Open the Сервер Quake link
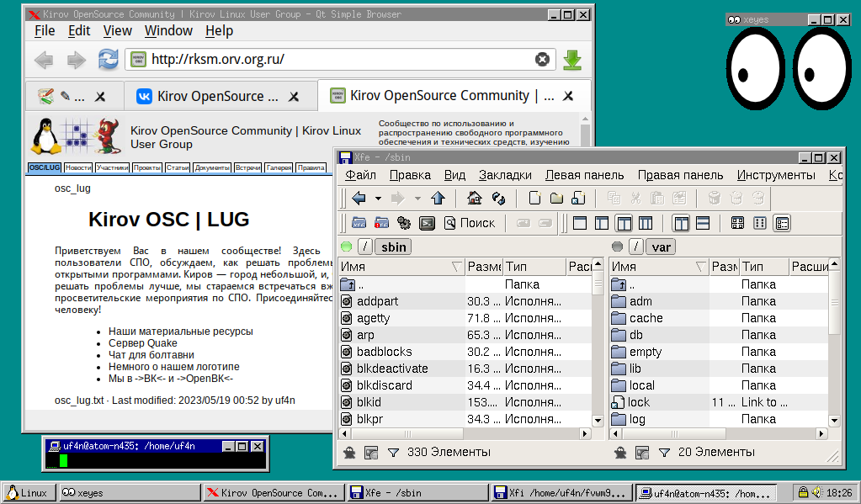This screenshot has width=861, height=504. [x=143, y=343]
